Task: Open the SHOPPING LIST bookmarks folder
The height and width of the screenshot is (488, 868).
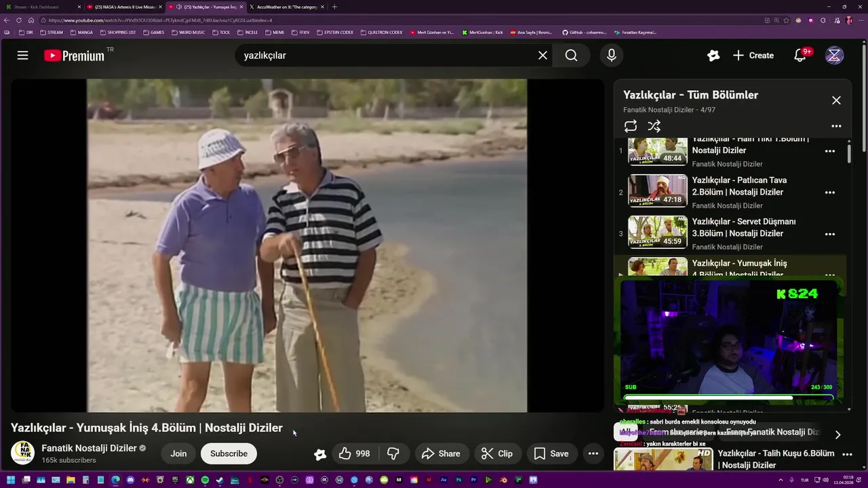Action: (x=118, y=32)
